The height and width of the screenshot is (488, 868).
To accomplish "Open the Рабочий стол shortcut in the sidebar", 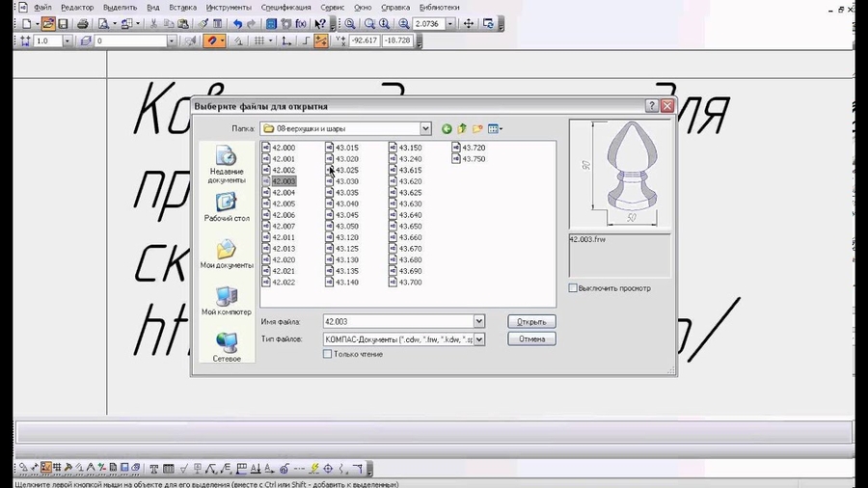I will (x=227, y=206).
